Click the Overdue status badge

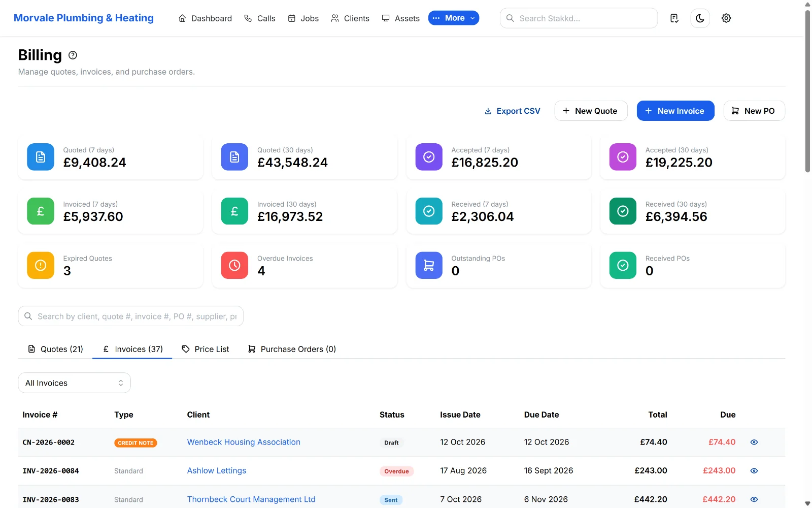(x=396, y=471)
